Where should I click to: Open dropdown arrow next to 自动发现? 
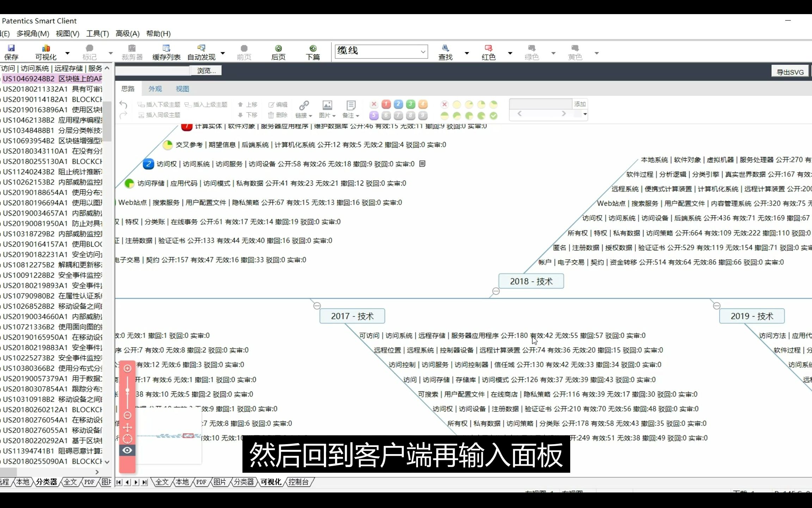coord(223,53)
